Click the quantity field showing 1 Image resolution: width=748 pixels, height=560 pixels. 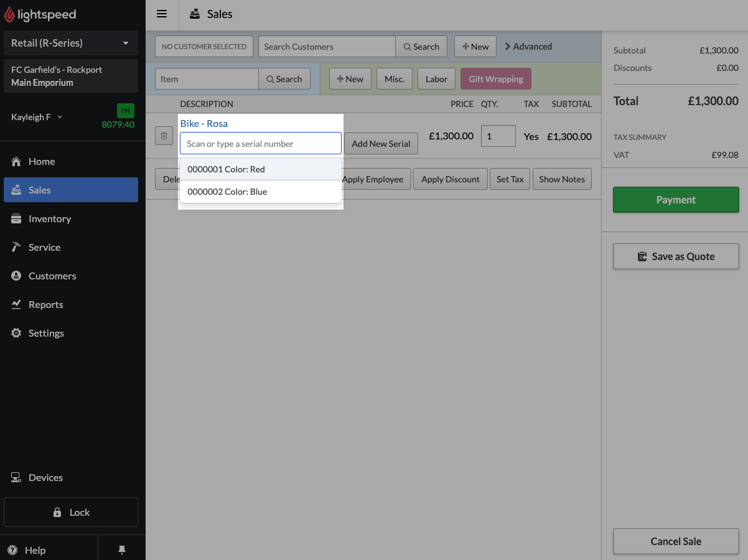point(498,136)
